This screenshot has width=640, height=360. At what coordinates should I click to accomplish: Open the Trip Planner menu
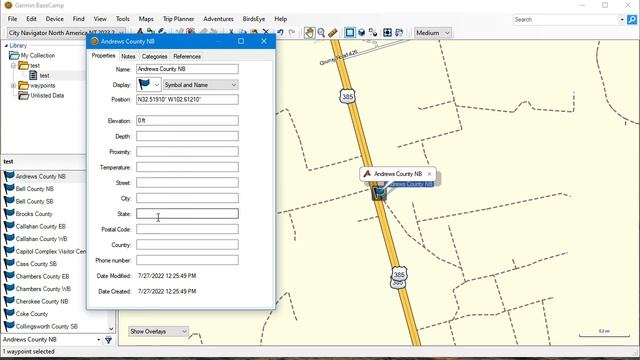pos(178,19)
